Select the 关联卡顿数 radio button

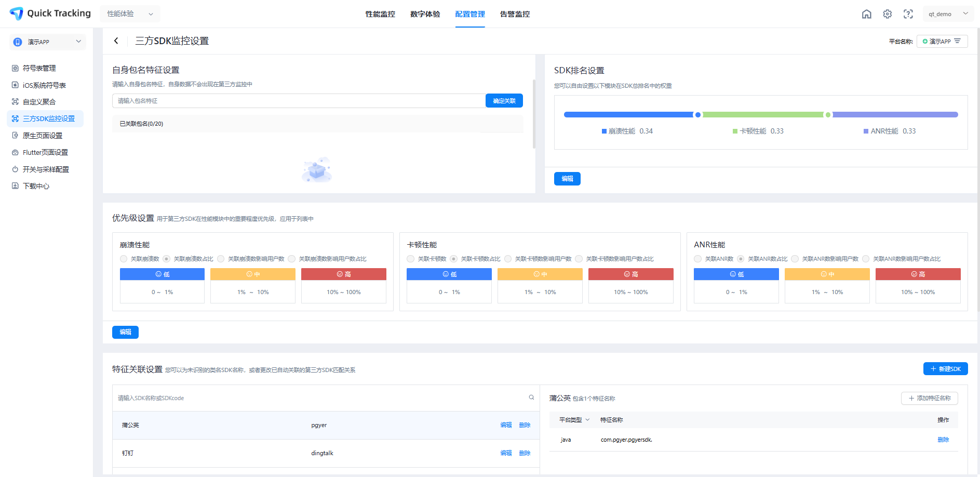coord(411,259)
